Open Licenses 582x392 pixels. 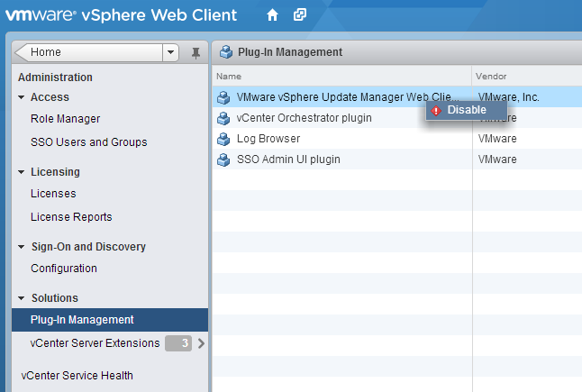click(53, 194)
